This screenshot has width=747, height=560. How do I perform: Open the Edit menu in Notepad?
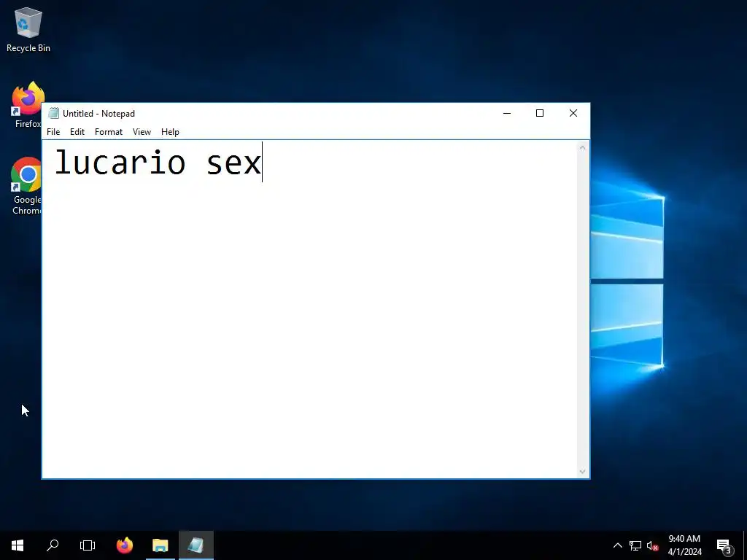coord(77,132)
